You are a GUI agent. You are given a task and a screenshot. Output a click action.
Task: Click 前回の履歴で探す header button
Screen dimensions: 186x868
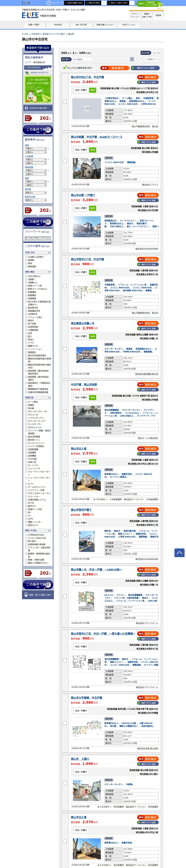(x=74, y=3)
